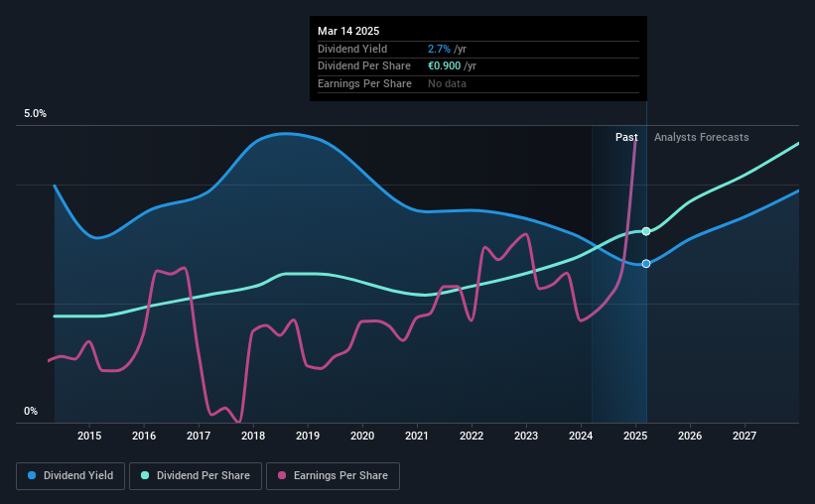
Task: Click the 2025 x-axis label
Action: (x=635, y=436)
